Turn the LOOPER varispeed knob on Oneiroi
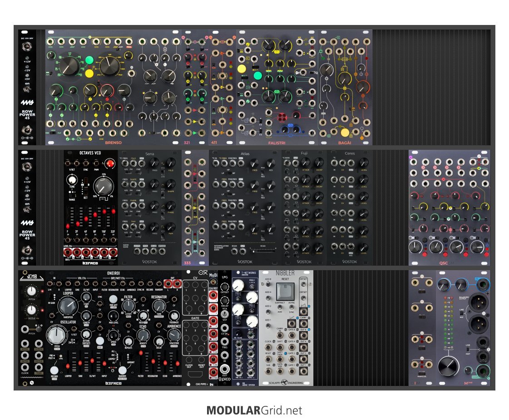 (x=68, y=306)
